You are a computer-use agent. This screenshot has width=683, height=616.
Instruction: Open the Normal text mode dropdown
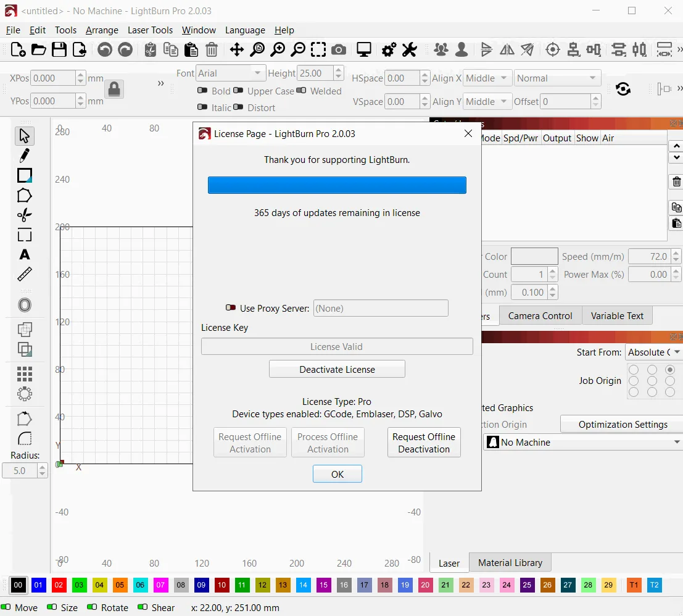(557, 78)
